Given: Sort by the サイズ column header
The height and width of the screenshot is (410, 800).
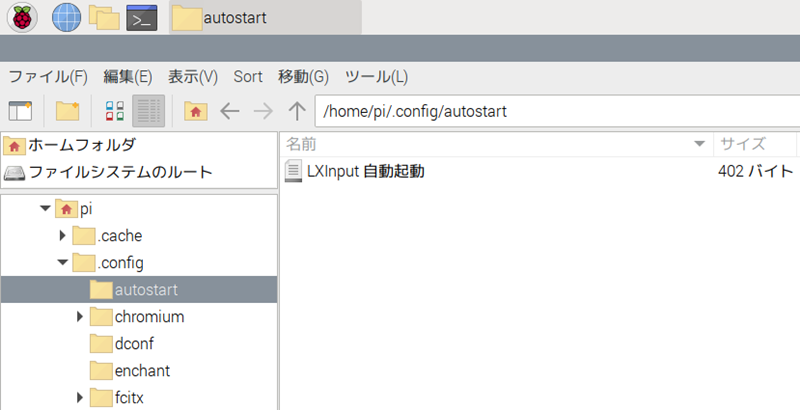Looking at the screenshot, I should click(755, 144).
